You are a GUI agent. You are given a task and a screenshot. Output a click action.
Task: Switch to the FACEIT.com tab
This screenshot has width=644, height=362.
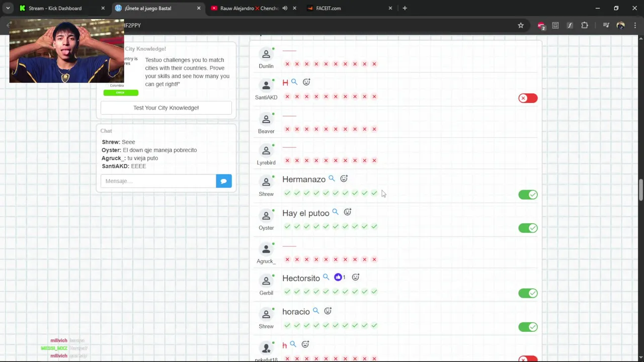(329, 8)
